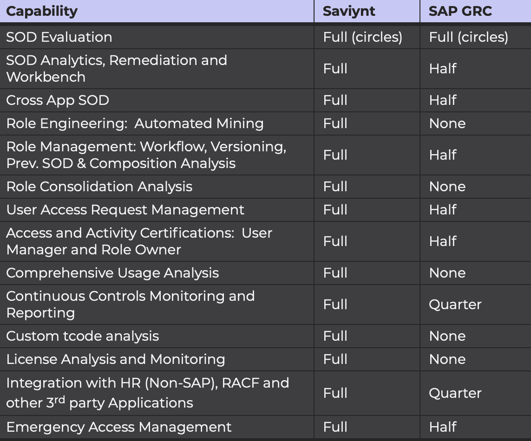The height and width of the screenshot is (441, 531).
Task: Select Role Engineering: Automated Mining cell
Action: click(x=157, y=124)
